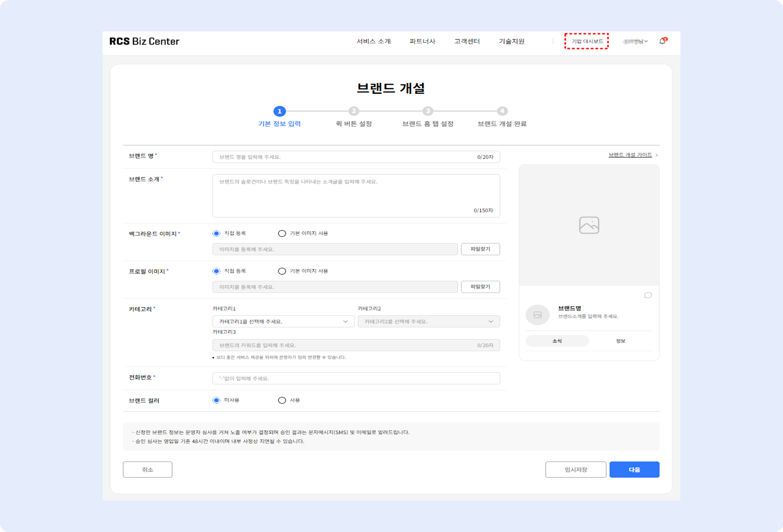Click 파일찾기 for 프로필 이미지
The image size is (783, 532).
480,287
